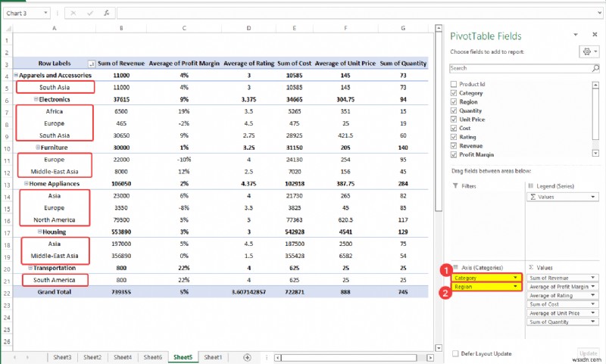Collapse the Electronics group
606x364 pixels.
[36, 99]
